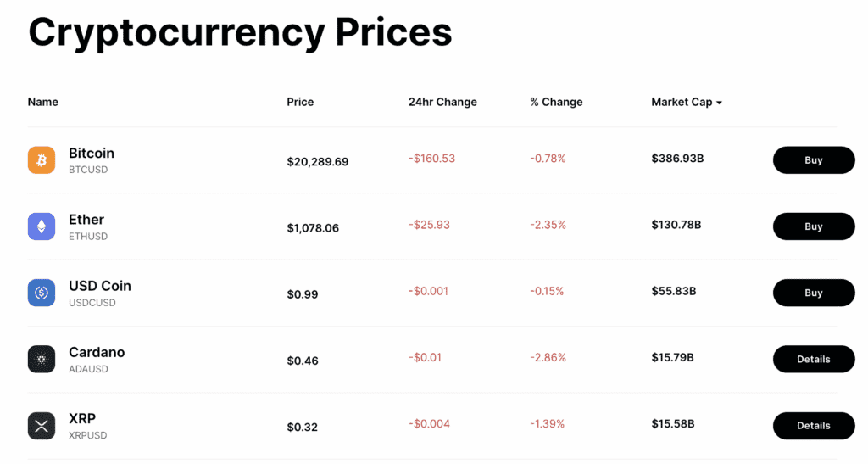Sort by Market Cap dropdown arrow

(719, 103)
